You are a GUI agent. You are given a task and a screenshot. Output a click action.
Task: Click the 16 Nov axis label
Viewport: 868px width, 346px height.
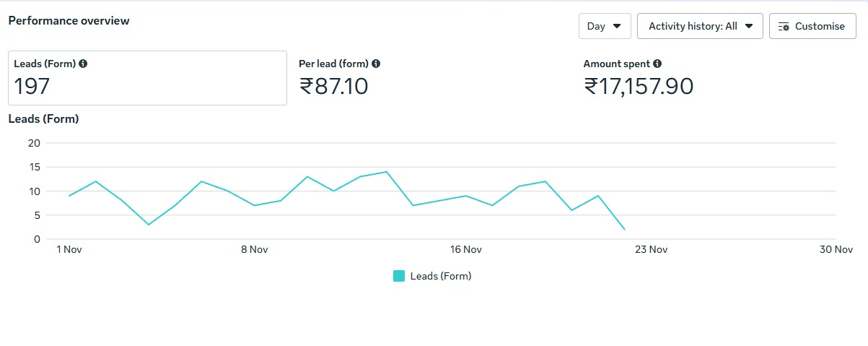click(465, 250)
